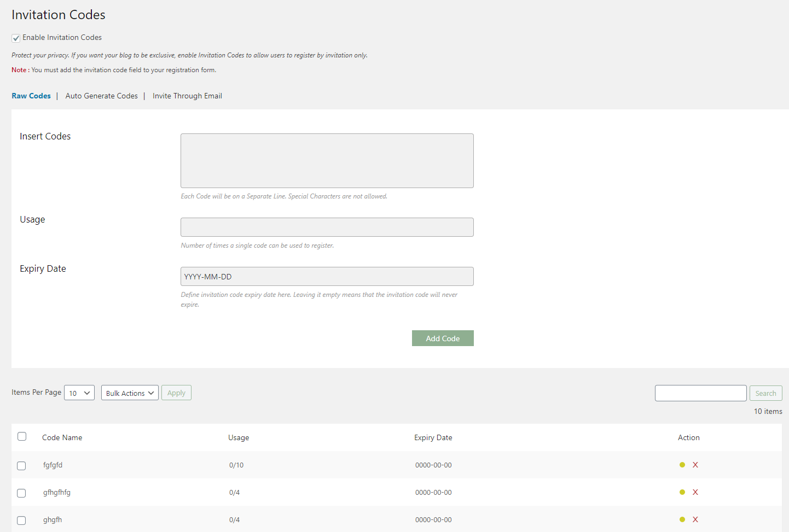This screenshot has height=532, width=789.
Task: Open the Auto Generate Codes tab
Action: (x=102, y=96)
